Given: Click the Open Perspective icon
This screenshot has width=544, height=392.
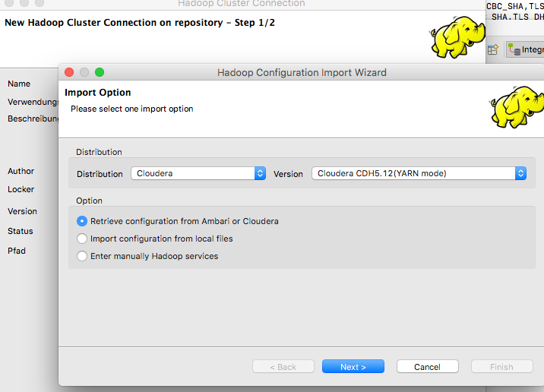Looking at the screenshot, I should point(493,49).
